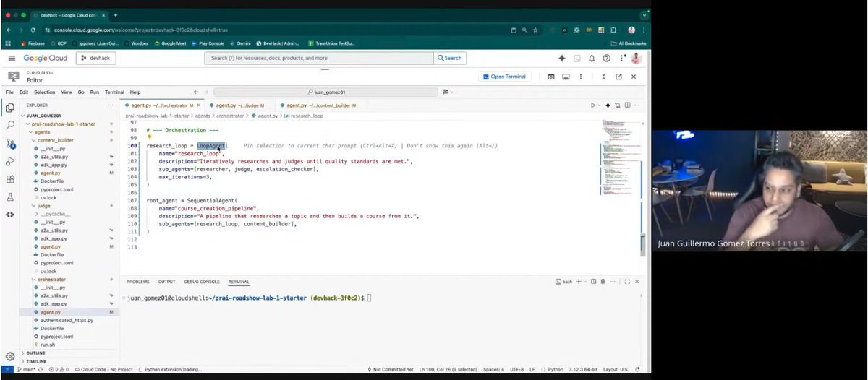Click the Cloud Shell session layout icon

[x=566, y=77]
